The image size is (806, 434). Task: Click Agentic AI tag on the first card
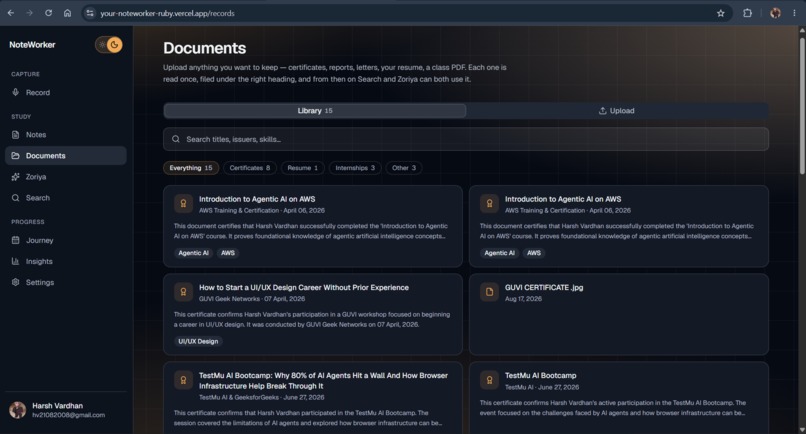click(x=193, y=253)
